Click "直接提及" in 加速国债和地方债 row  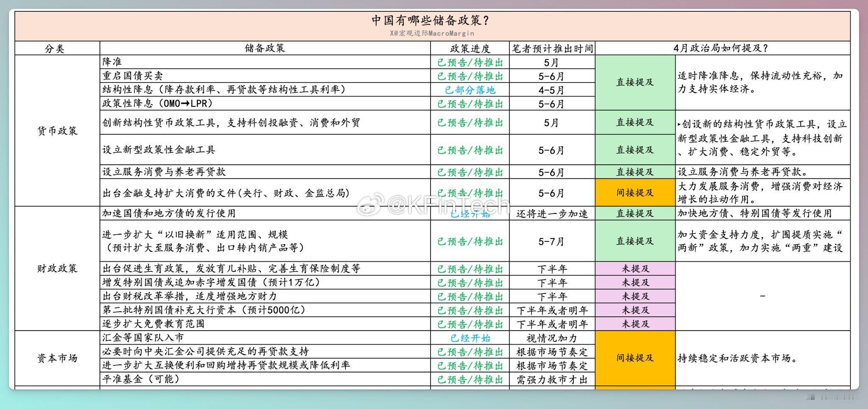[x=635, y=213]
